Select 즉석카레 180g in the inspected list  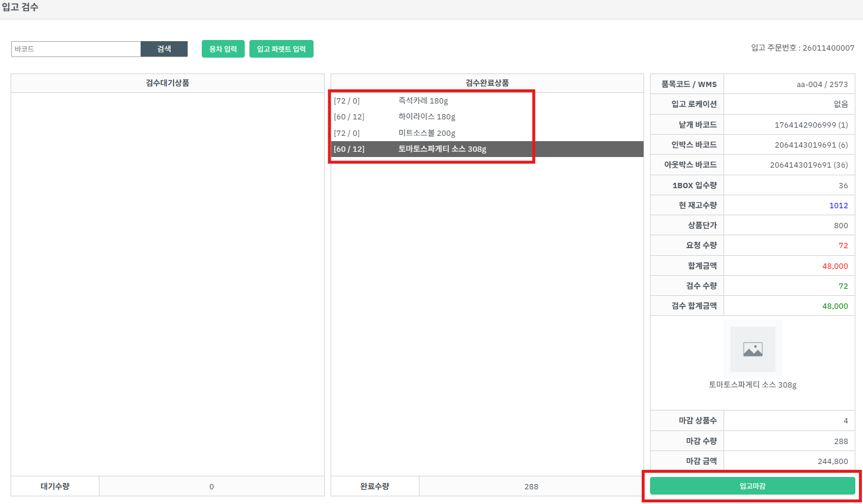pyautogui.click(x=423, y=101)
